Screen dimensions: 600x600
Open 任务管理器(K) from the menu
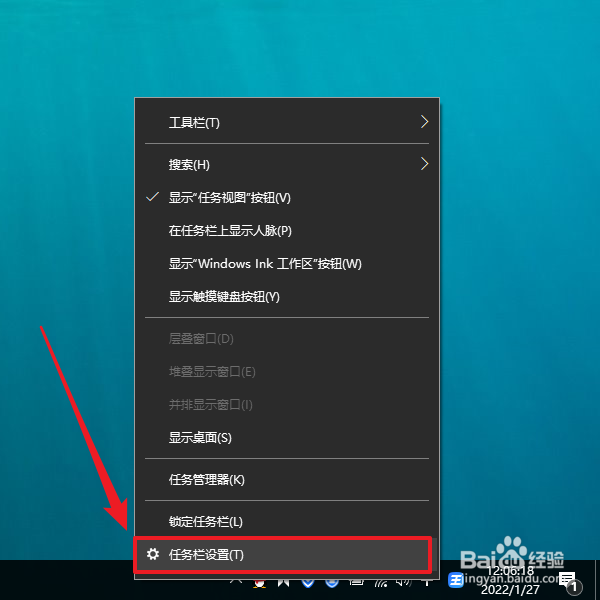tap(287, 479)
